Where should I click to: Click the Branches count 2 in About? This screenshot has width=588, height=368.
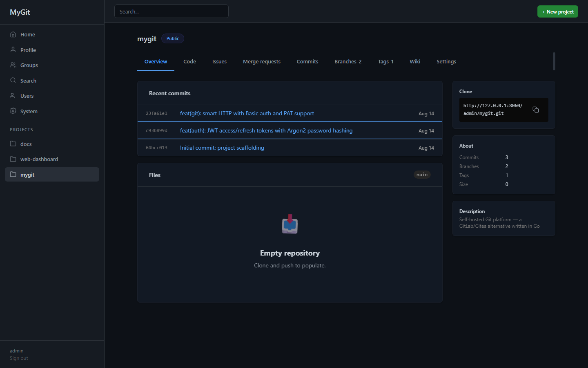click(x=507, y=166)
